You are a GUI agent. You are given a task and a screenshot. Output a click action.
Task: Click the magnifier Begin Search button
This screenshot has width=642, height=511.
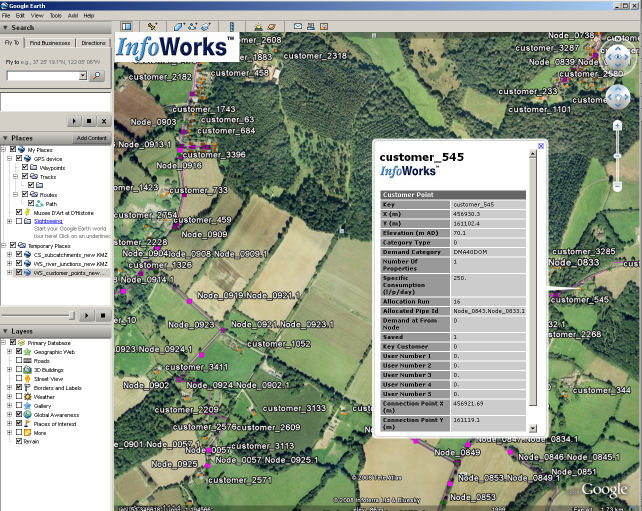tap(97, 76)
